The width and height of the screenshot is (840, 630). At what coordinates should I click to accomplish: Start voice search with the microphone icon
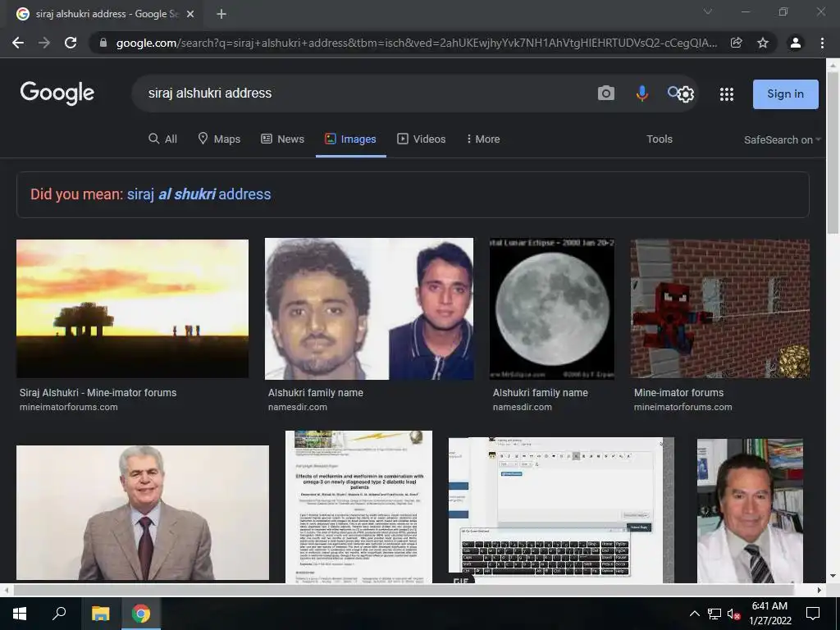[x=641, y=94]
